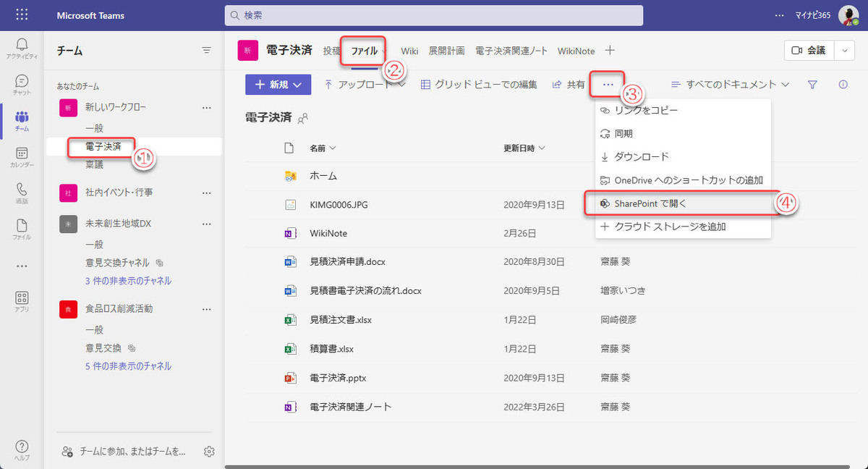The height and width of the screenshot is (469, 868).
Task: Open more options for 未来創生地域DX team
Action: point(207,224)
